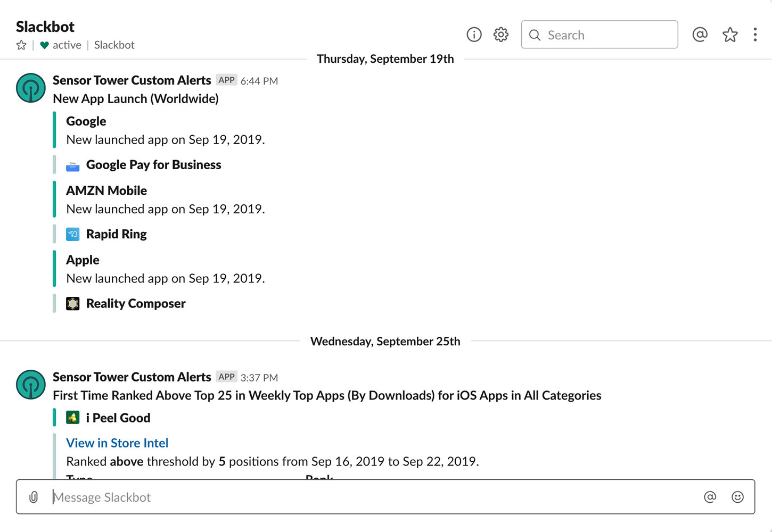
Task: Open channel details via the info icon
Action: 474,34
